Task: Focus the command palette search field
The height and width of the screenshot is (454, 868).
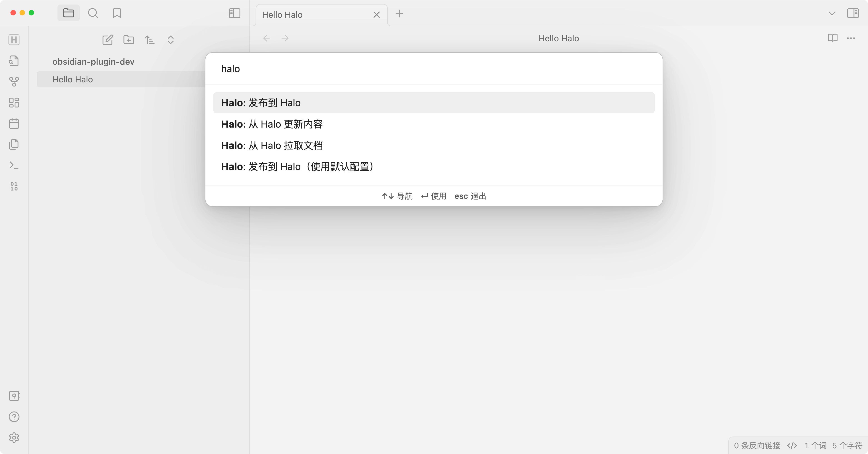Action: tap(434, 69)
